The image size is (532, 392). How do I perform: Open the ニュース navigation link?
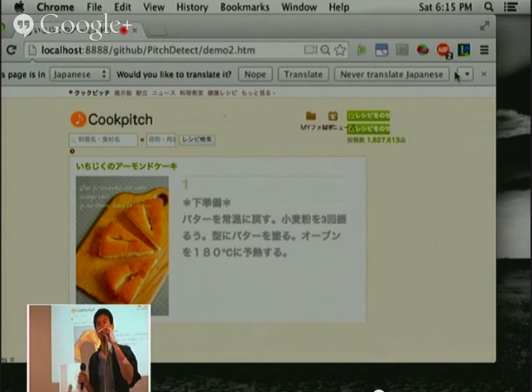click(164, 93)
